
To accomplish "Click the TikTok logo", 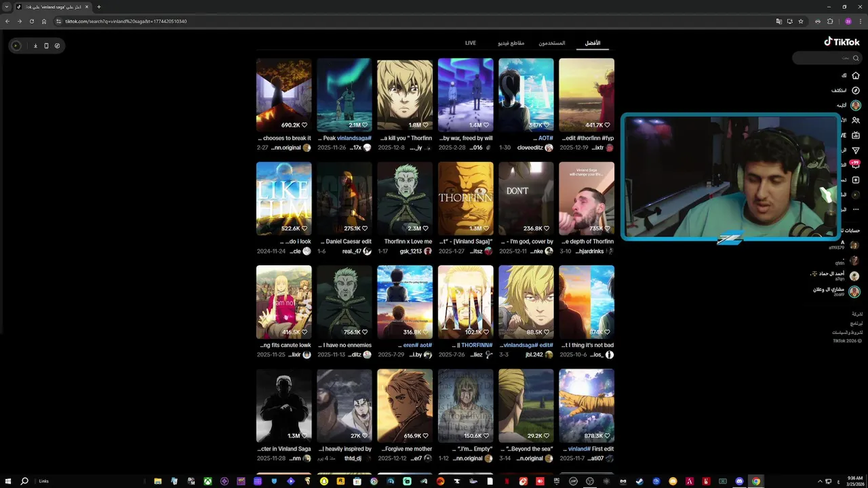I will [x=842, y=42].
